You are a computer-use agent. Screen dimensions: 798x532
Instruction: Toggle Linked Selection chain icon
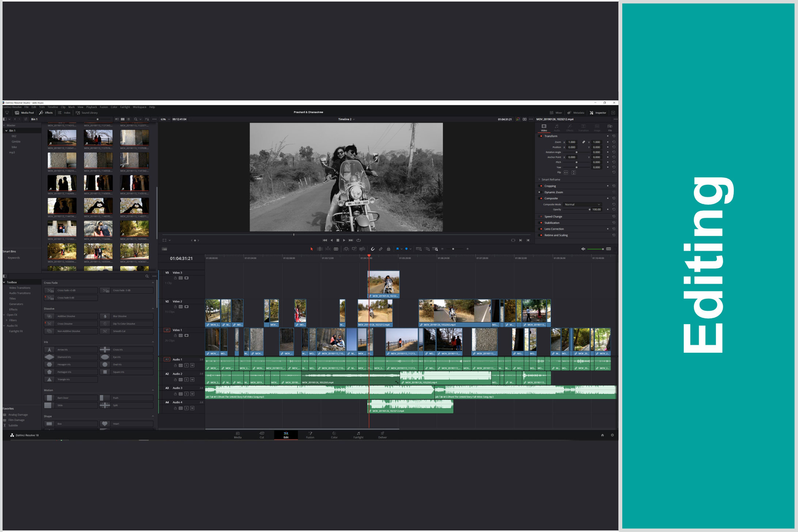[380, 249]
